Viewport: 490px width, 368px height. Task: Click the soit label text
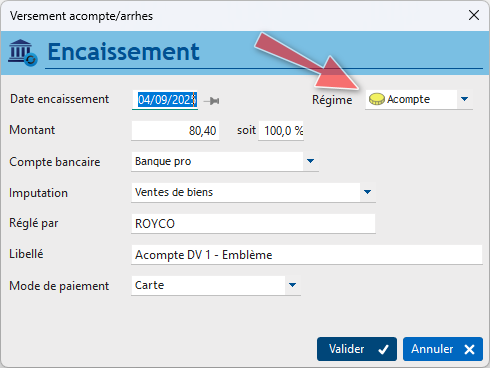tap(246, 130)
